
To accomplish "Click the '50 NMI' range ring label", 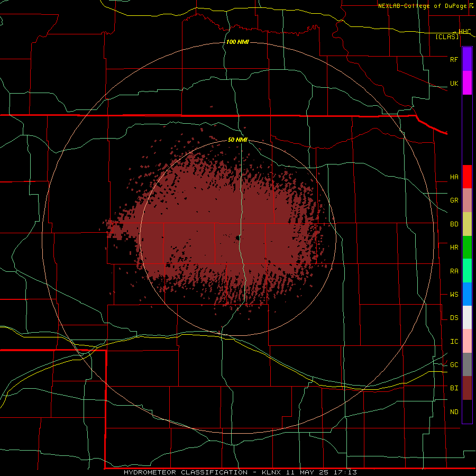I will point(237,140).
